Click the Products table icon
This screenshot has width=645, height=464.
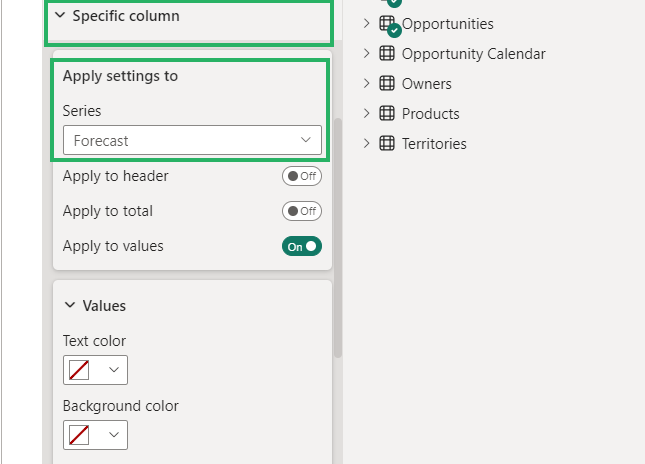click(x=388, y=114)
